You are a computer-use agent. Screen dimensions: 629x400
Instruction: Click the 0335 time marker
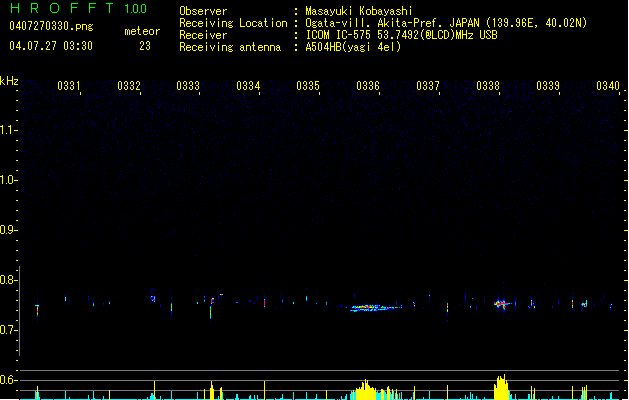click(308, 86)
